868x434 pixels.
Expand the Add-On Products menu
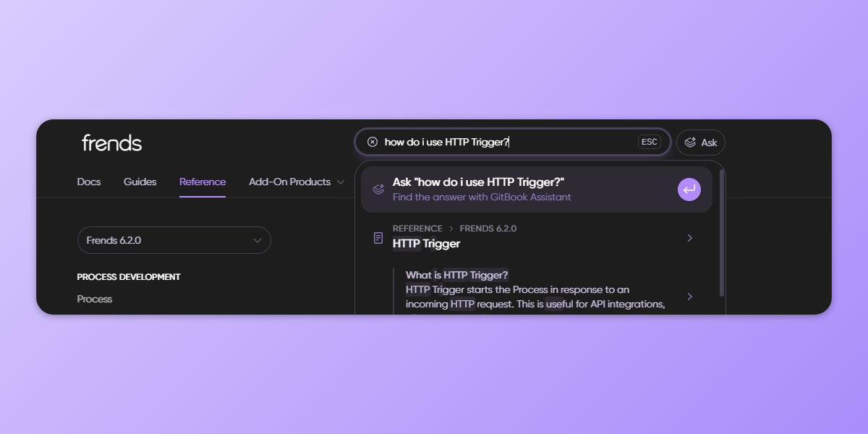click(297, 182)
